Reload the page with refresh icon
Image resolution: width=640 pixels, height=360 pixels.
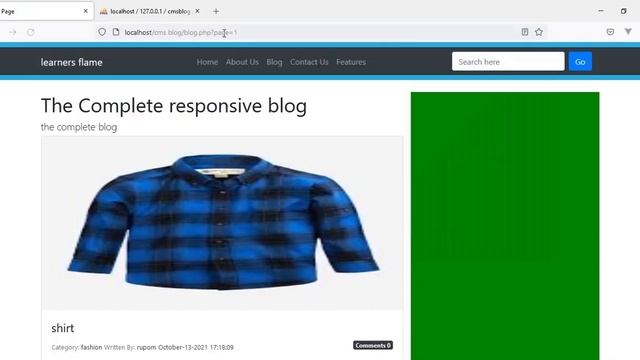pos(31,32)
